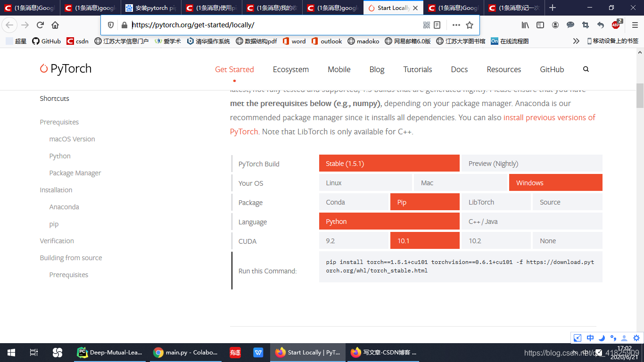Open the GitHub bookmark
The image size is (644, 362).
pyautogui.click(x=46, y=41)
